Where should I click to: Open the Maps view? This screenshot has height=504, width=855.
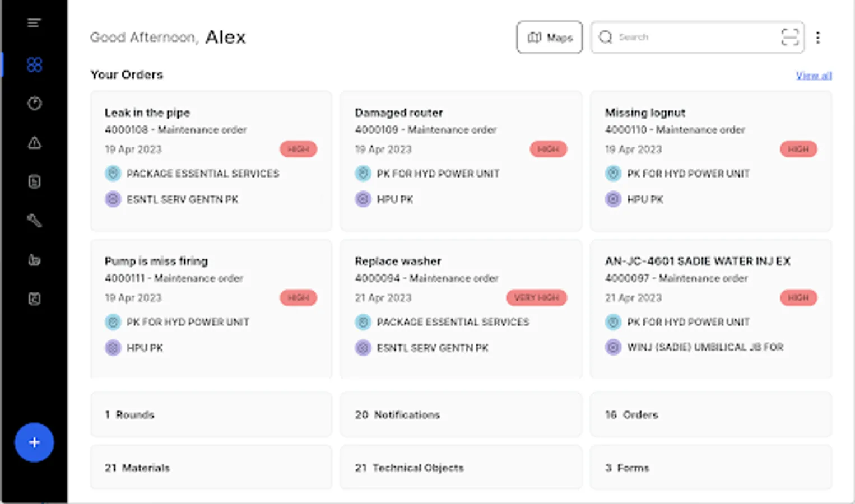[x=549, y=38]
